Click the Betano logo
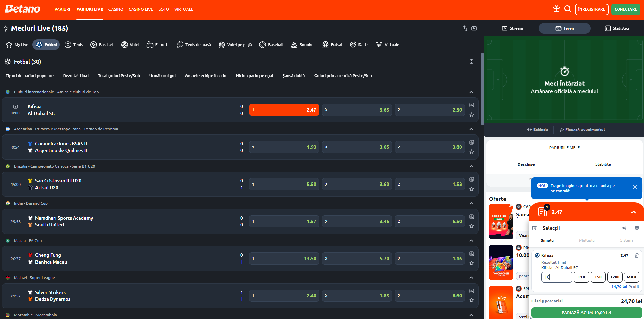The height and width of the screenshot is (319, 644). point(23,9)
